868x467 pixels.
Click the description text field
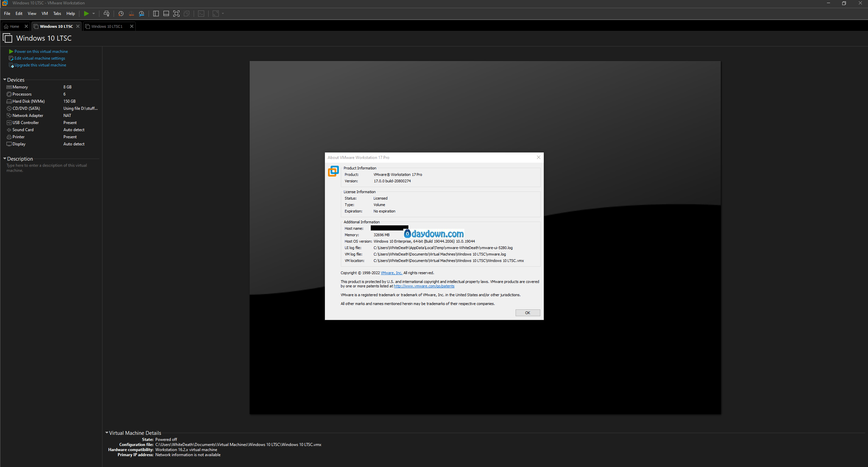pyautogui.click(x=46, y=168)
